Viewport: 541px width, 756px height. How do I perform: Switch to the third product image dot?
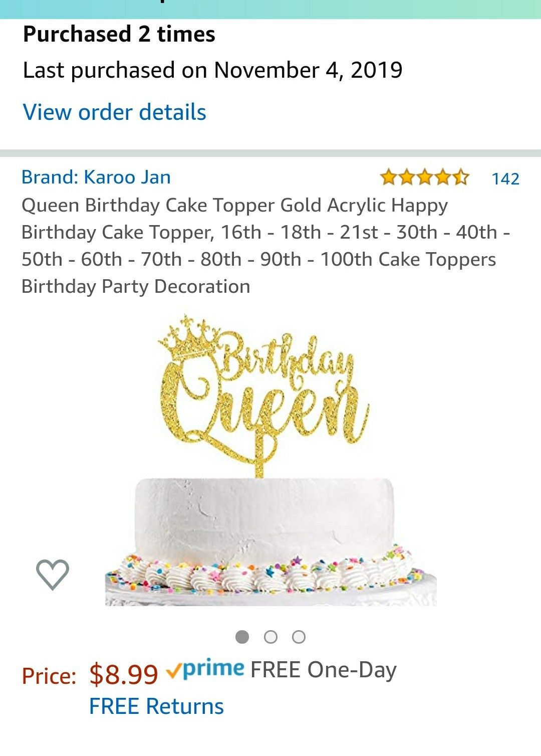(299, 637)
